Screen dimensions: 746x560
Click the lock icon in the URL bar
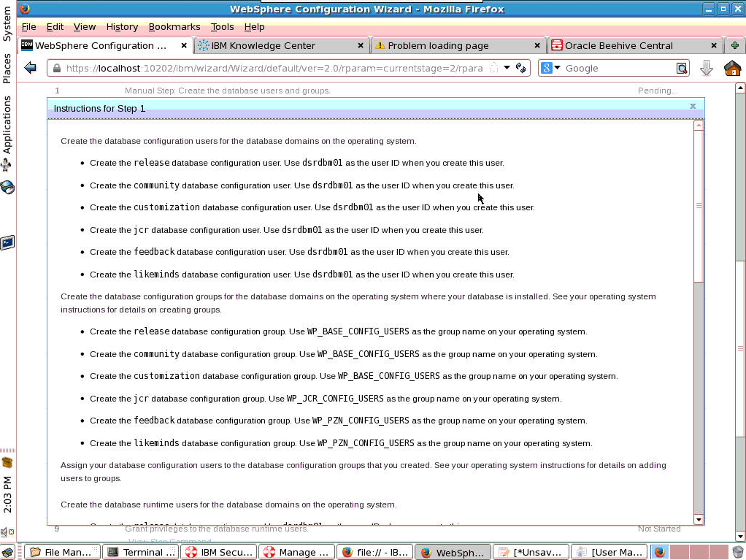pos(57,68)
